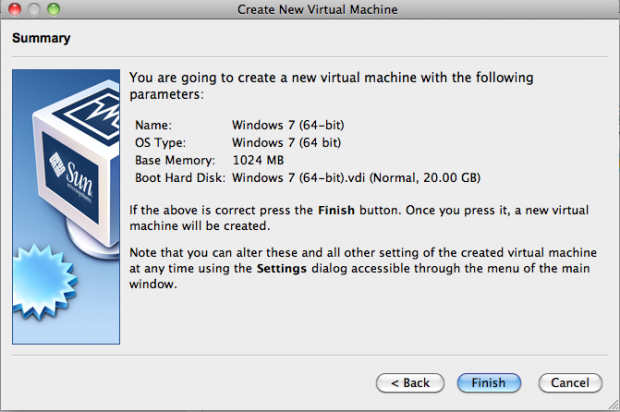Click the Finish button
This screenshot has height=412, width=620.
click(x=489, y=383)
